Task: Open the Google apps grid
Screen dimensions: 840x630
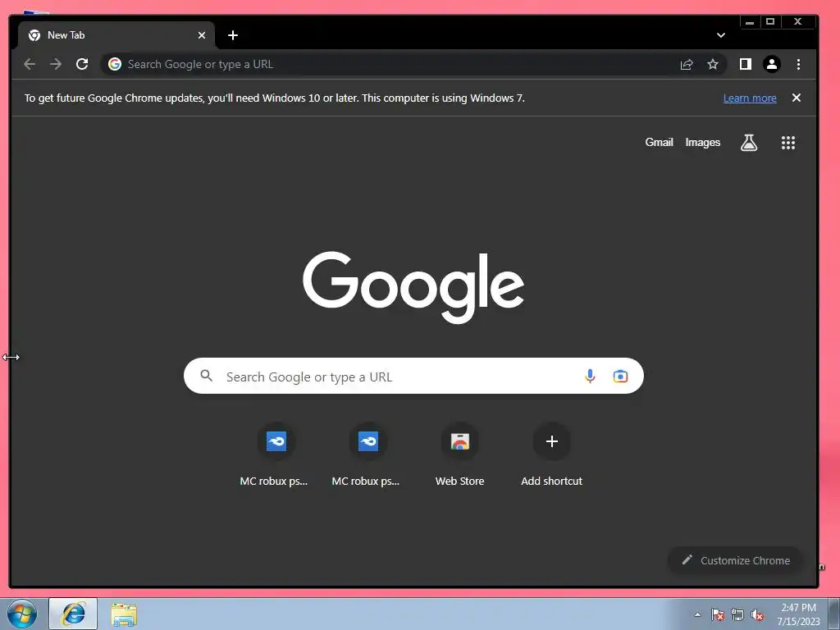Action: pyautogui.click(x=788, y=143)
